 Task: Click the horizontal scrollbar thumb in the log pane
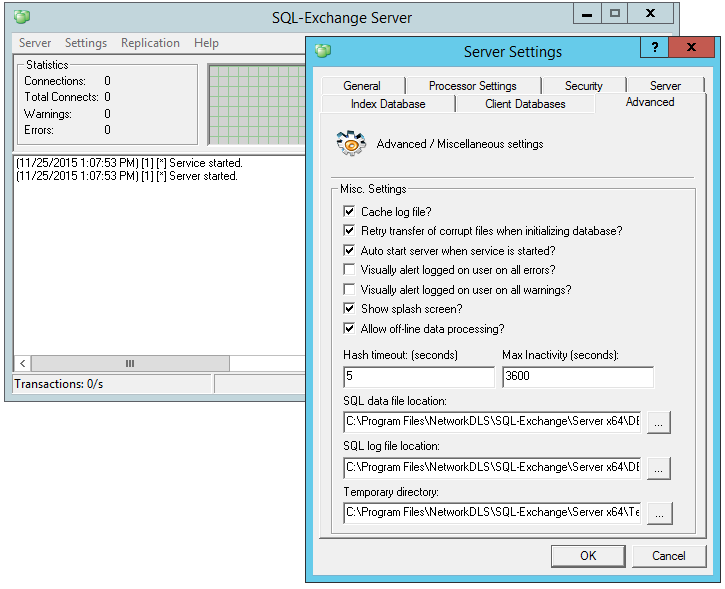tap(130, 363)
